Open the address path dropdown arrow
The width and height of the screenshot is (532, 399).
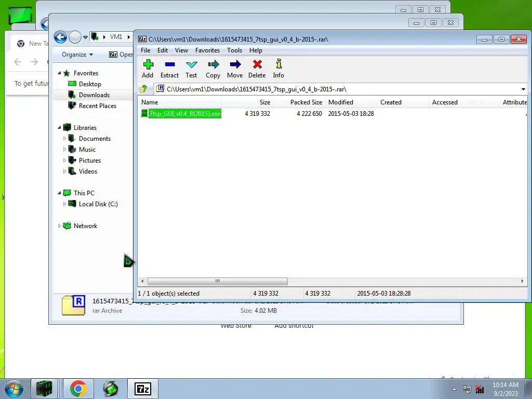pyautogui.click(x=523, y=89)
